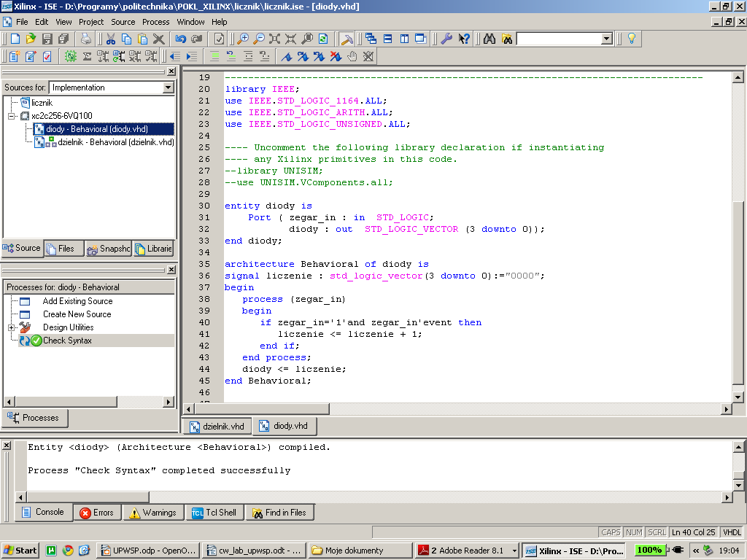The width and height of the screenshot is (747, 560).
Task: Switch to the Files tab in Sources panel
Action: [x=64, y=249]
